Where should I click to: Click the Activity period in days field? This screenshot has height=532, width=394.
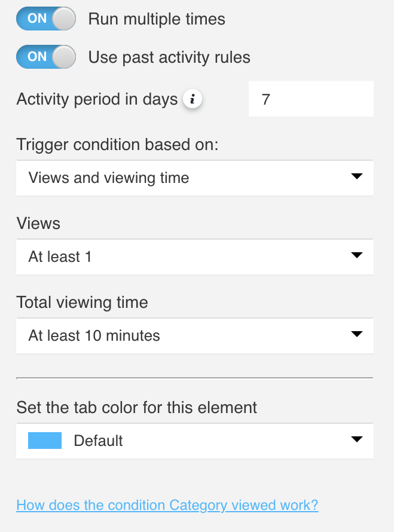click(x=311, y=99)
